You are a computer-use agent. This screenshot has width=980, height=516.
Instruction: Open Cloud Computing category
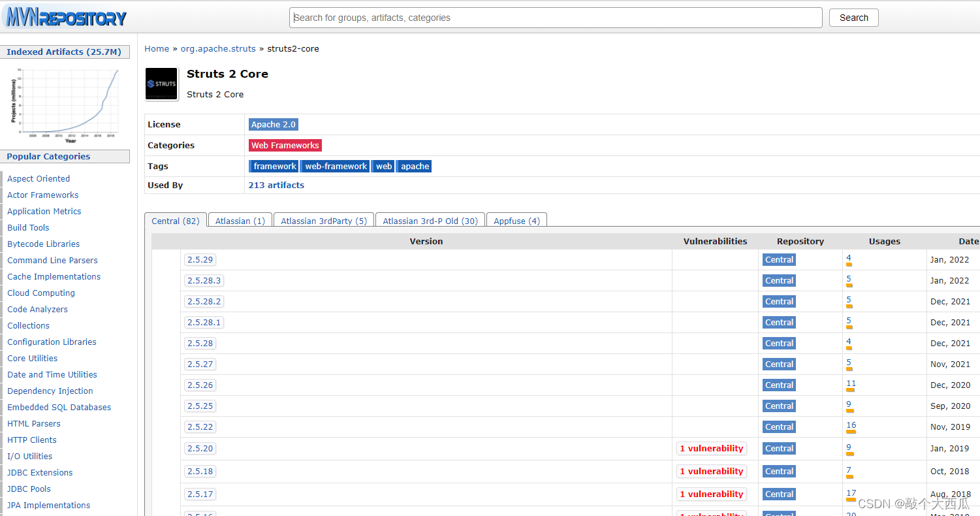pyautogui.click(x=41, y=293)
